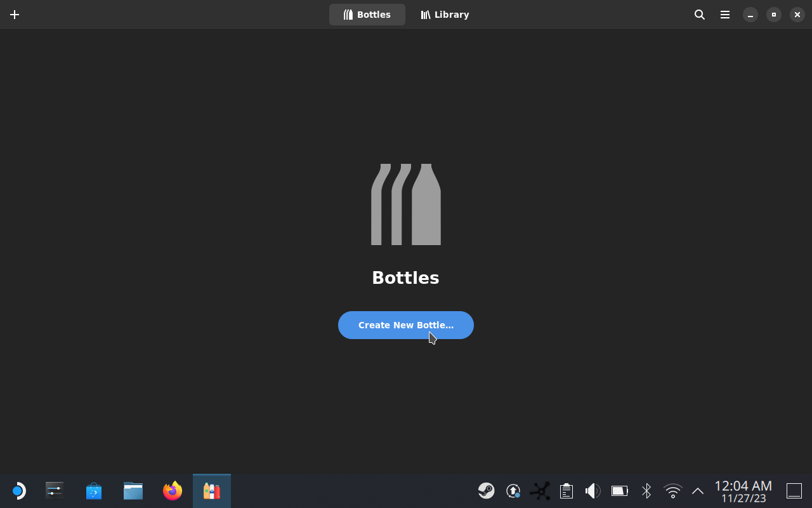
Task: Click the network connections tray icon
Action: pyautogui.click(x=540, y=491)
